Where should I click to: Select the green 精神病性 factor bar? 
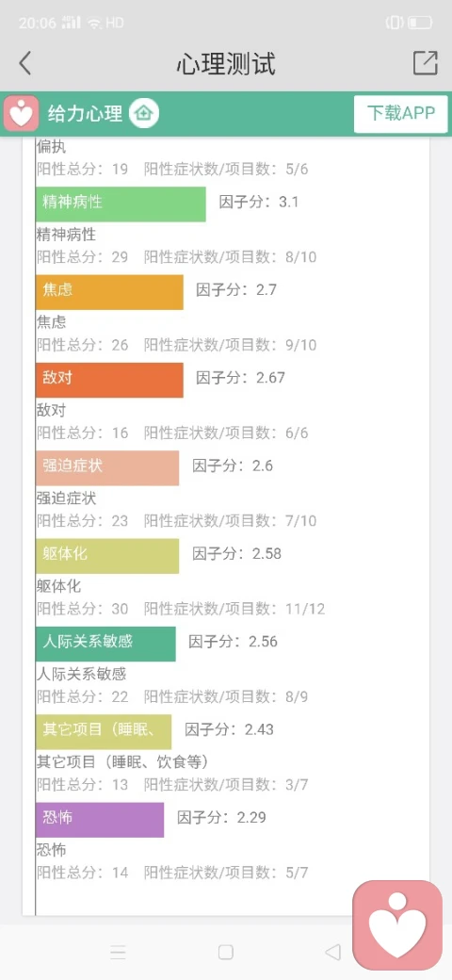121,204
